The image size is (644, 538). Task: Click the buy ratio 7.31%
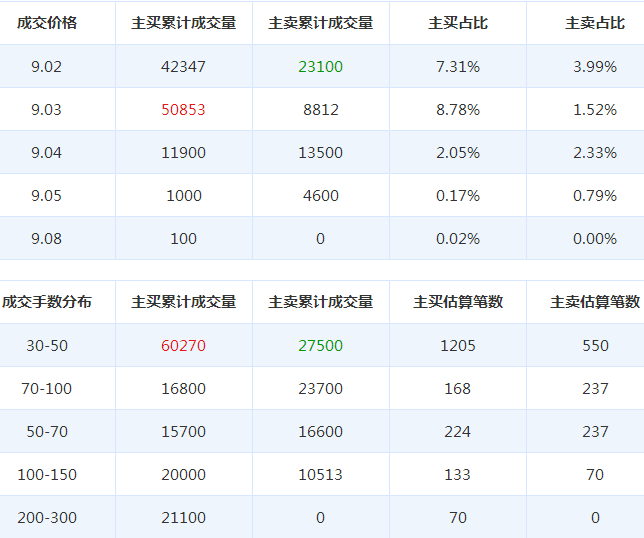[x=458, y=67]
